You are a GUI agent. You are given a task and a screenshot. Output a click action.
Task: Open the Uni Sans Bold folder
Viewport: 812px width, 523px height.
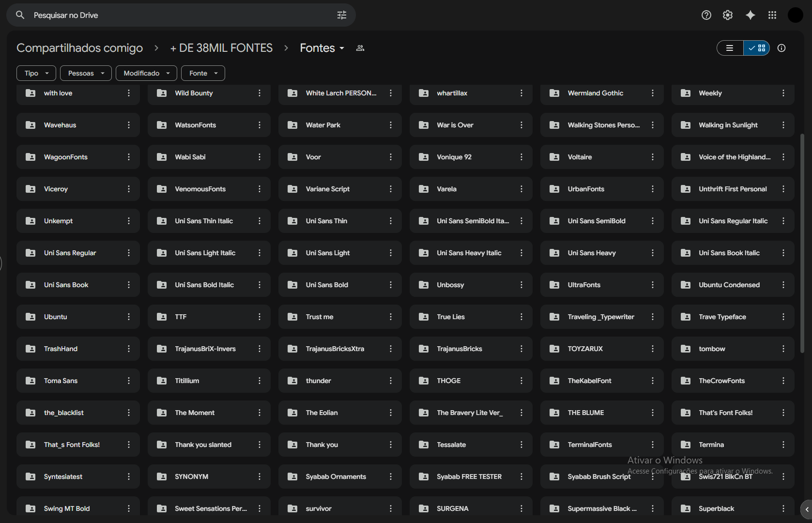tap(327, 285)
